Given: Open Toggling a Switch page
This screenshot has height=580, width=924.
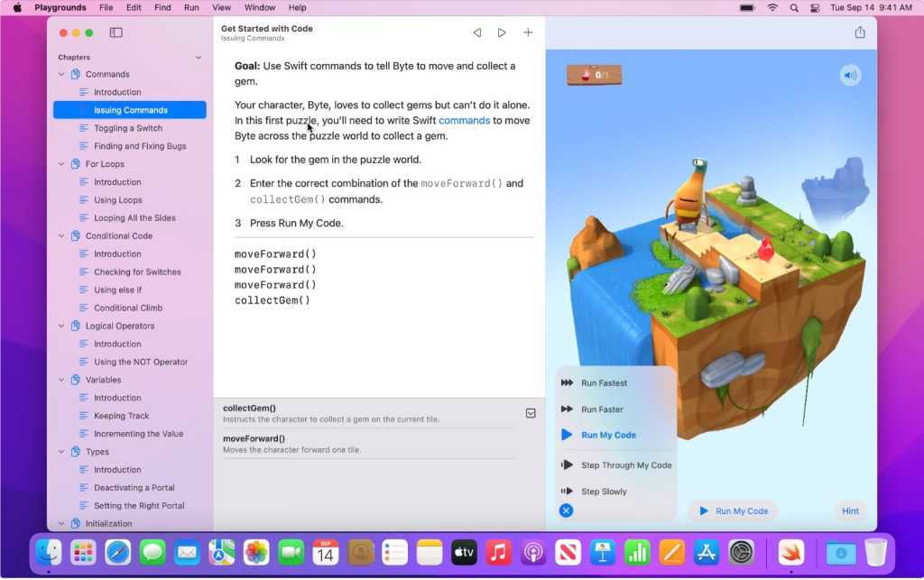Looking at the screenshot, I should (128, 128).
